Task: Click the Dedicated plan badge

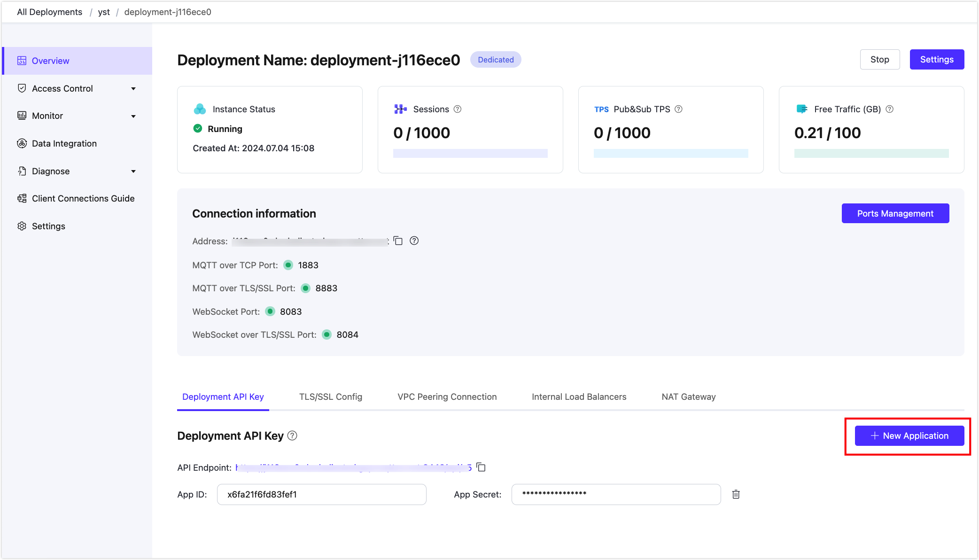Action: point(496,60)
